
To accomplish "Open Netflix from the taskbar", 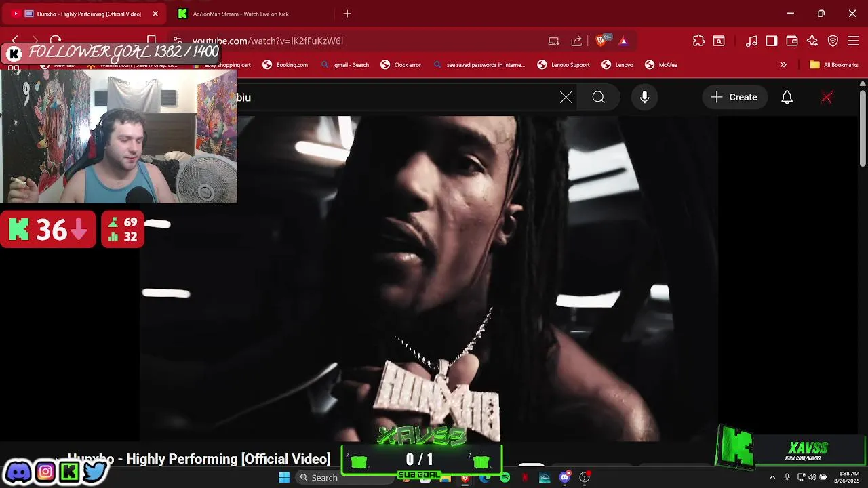I will tap(524, 478).
